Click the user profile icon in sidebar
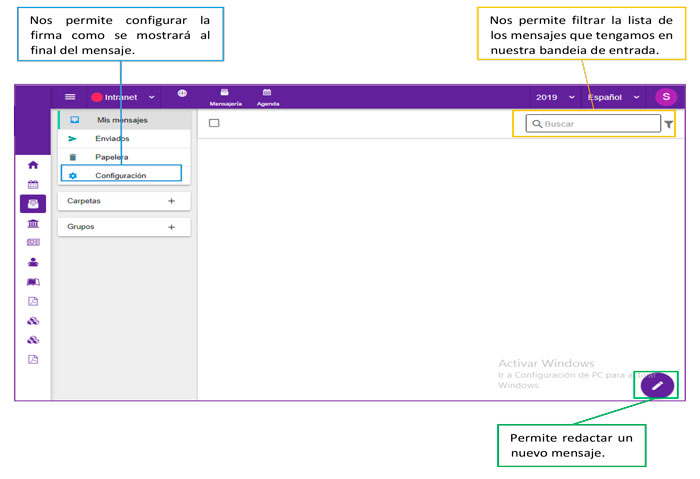 coord(33,262)
